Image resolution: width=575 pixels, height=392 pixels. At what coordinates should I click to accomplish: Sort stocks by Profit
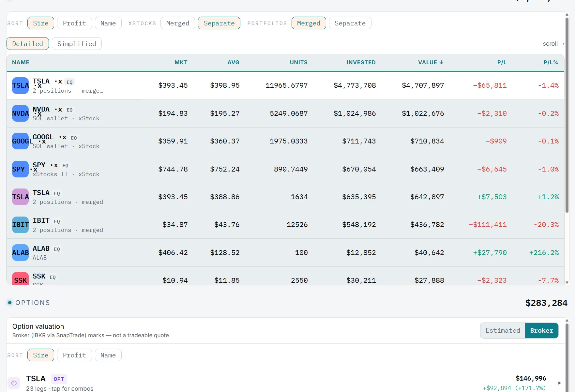point(74,23)
